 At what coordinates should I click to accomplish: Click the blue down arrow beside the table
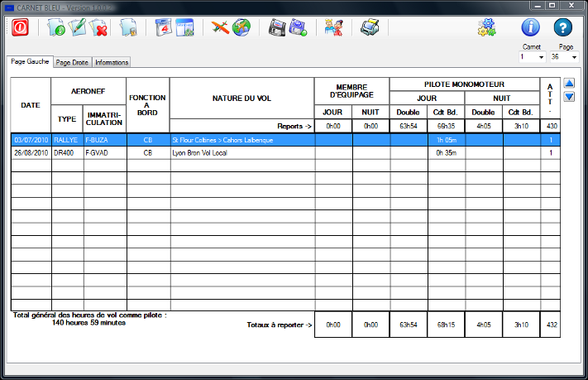[x=569, y=97]
